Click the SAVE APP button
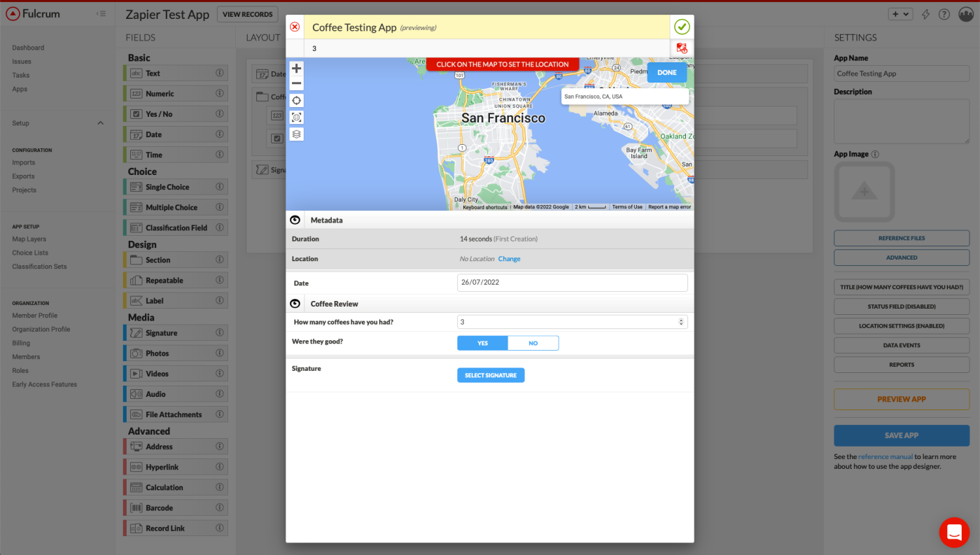 click(902, 435)
